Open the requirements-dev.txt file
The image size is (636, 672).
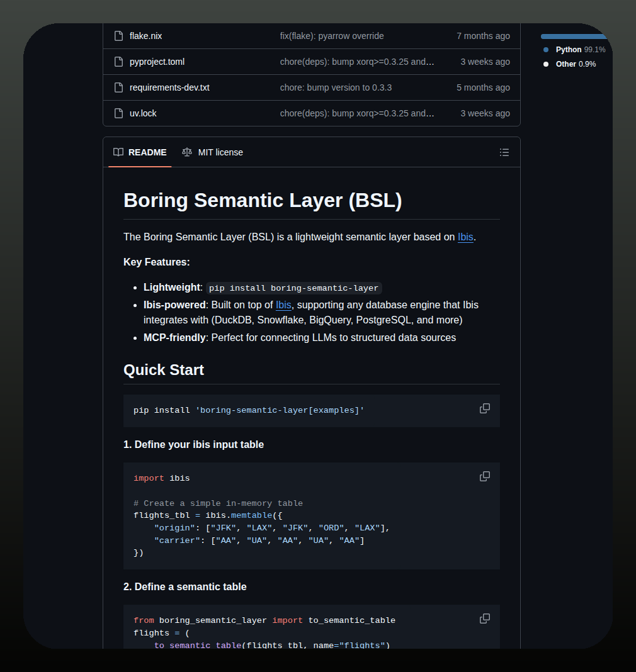(x=169, y=87)
